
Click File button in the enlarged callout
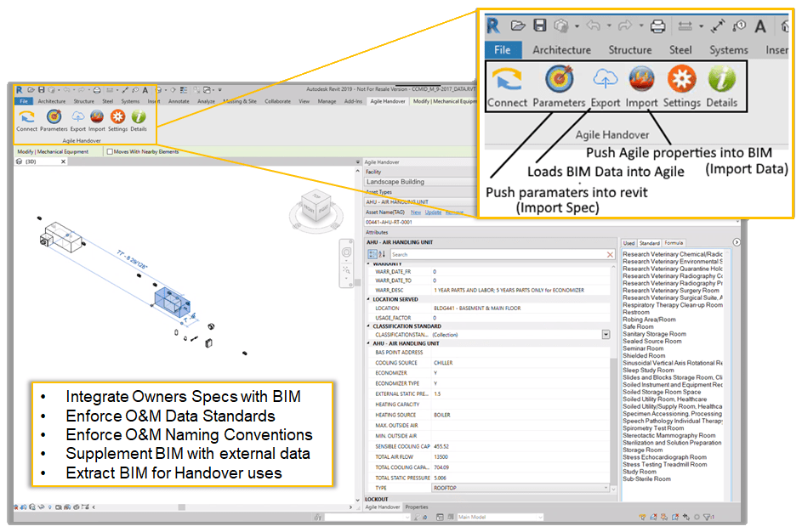pyautogui.click(x=503, y=50)
